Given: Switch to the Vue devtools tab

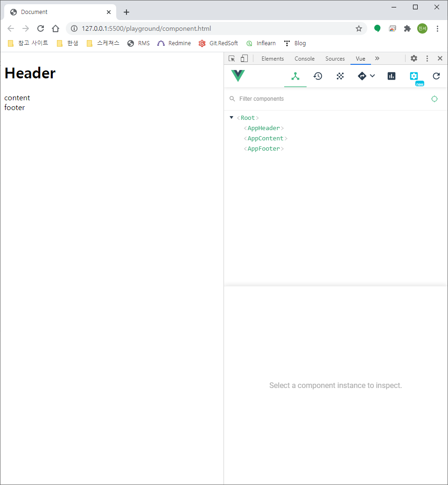Looking at the screenshot, I should point(360,59).
